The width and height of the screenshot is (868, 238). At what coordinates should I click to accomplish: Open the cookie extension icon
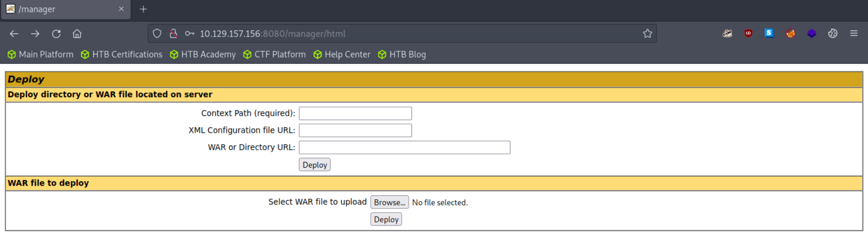(x=833, y=33)
